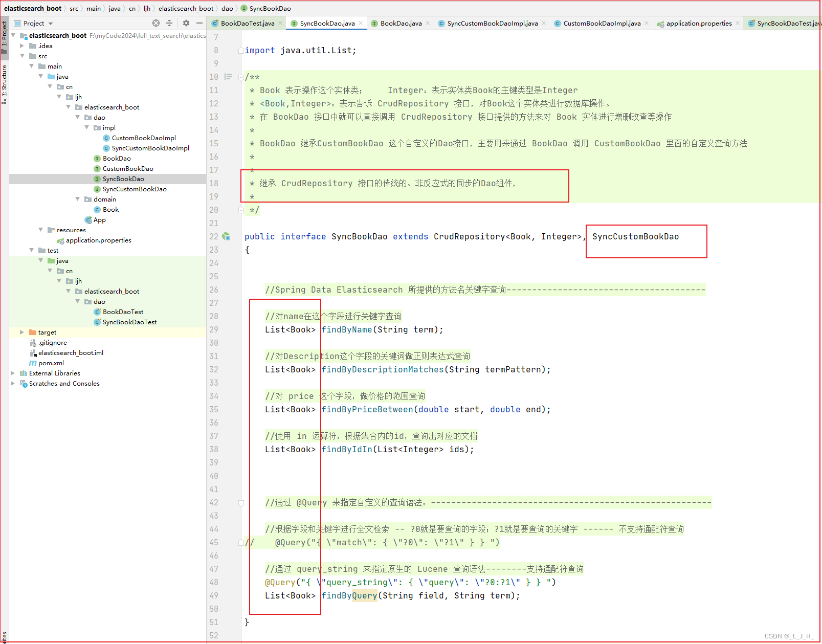Click the locate/scroll-from-source target icon

(156, 23)
